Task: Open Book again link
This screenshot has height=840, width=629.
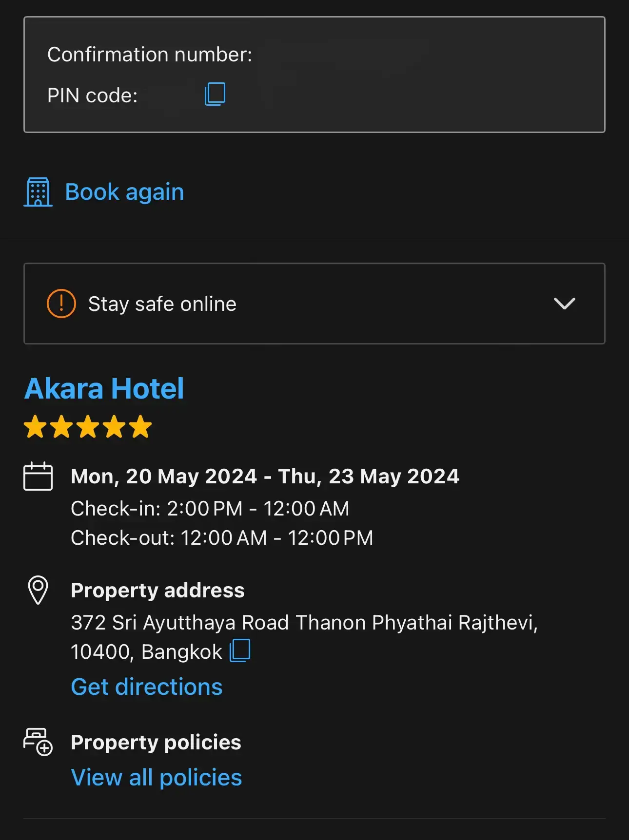Action: [124, 192]
